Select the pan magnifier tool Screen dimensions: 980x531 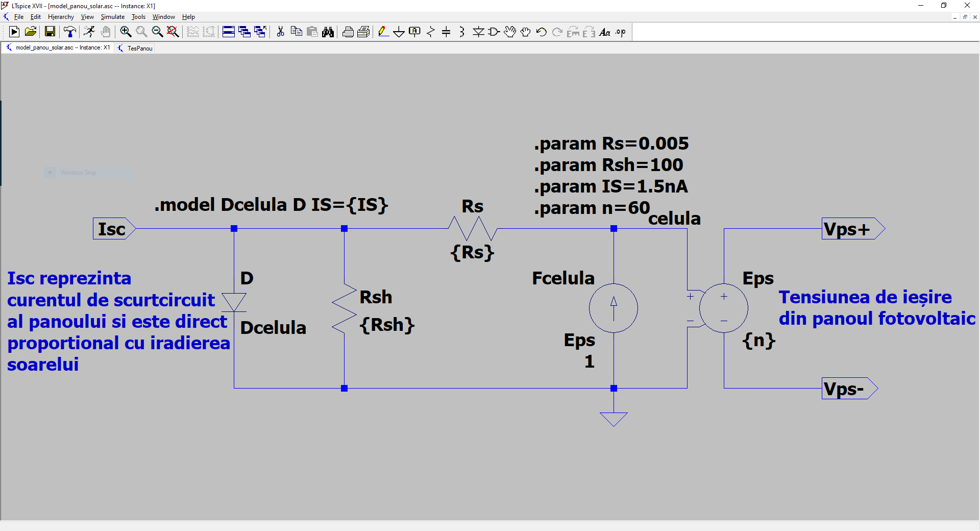coord(141,32)
